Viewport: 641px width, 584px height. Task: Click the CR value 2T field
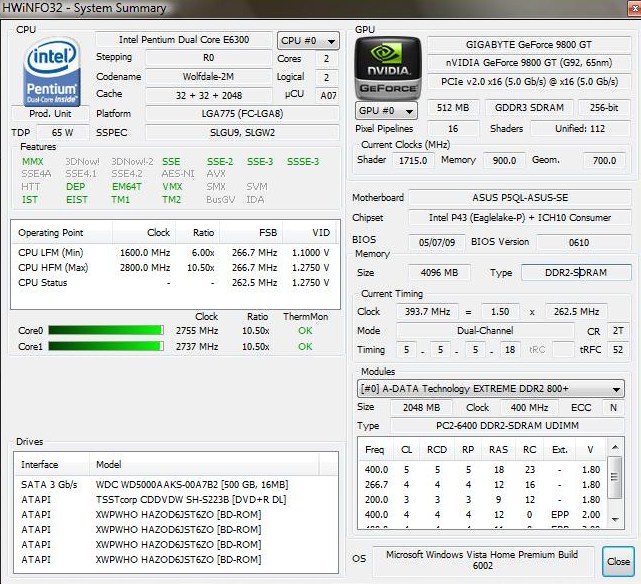[x=618, y=330]
